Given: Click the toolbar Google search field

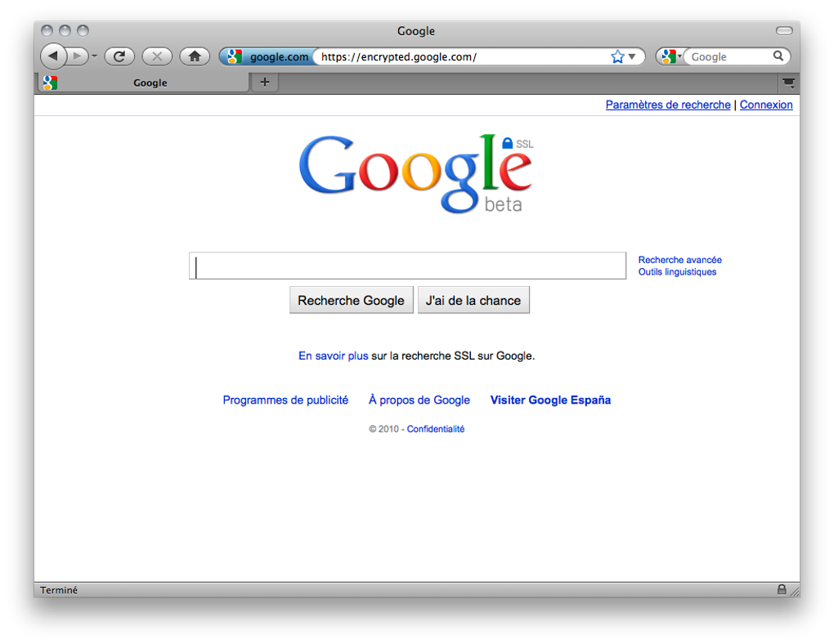Looking at the screenshot, I should tap(729, 56).
